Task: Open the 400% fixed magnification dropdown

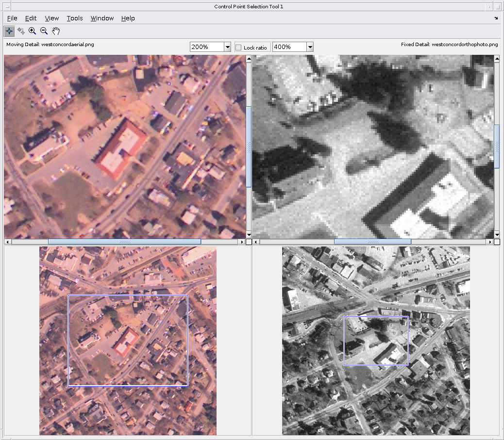Action: tap(310, 47)
